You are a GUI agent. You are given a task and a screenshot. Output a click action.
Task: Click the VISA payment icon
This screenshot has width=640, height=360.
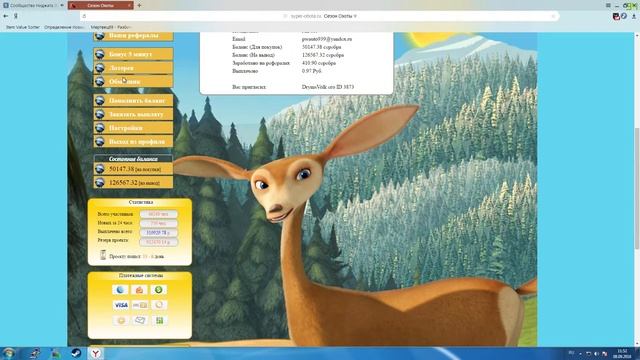pos(120,305)
